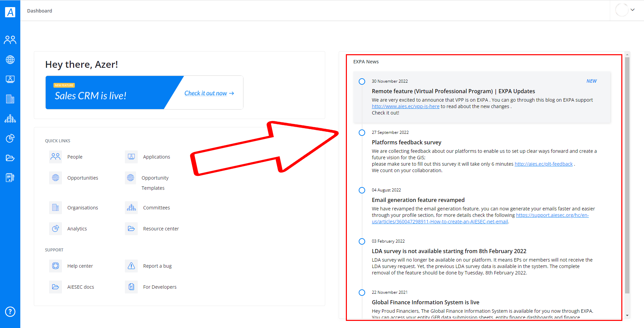Viewport: 644px width, 328px height.
Task: Click the 30 November 2022 timeline marker
Action: point(362,81)
